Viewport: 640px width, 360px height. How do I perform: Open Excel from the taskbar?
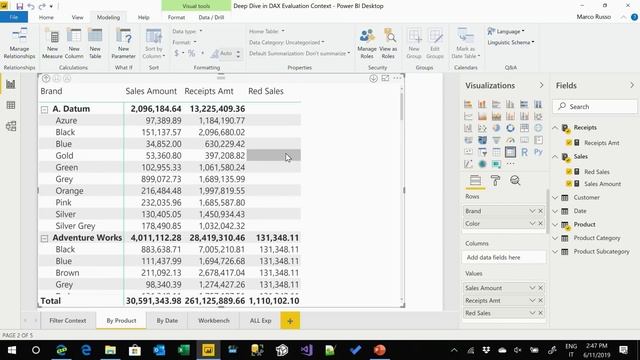click(x=184, y=350)
